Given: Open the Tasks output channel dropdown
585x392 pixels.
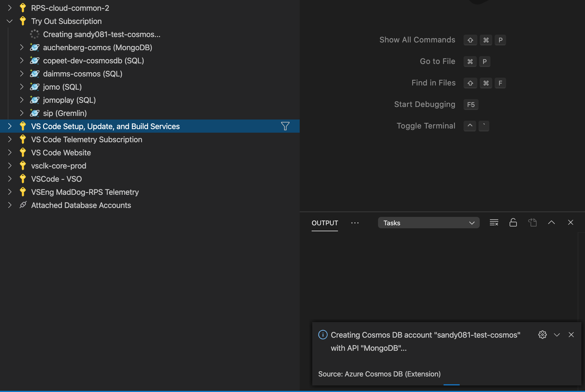Looking at the screenshot, I should click(x=429, y=223).
